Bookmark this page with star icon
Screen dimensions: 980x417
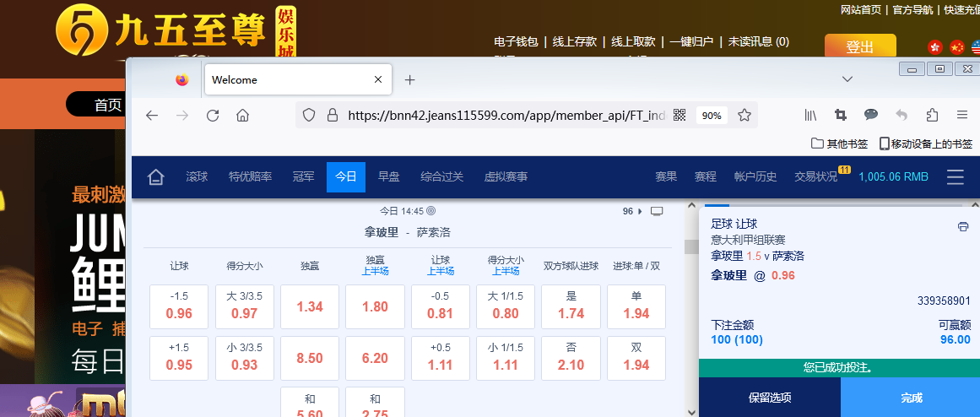tap(744, 116)
